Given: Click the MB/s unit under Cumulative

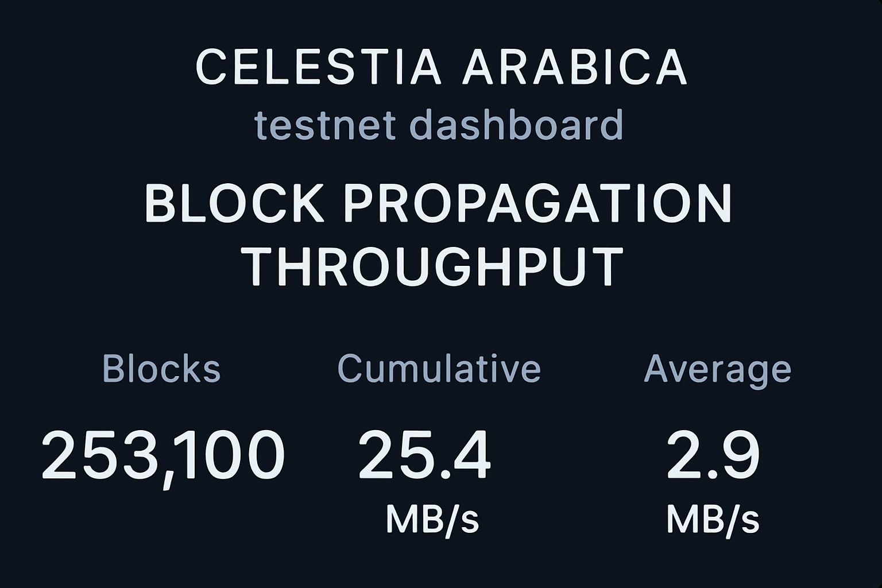Looking at the screenshot, I should (x=432, y=519).
